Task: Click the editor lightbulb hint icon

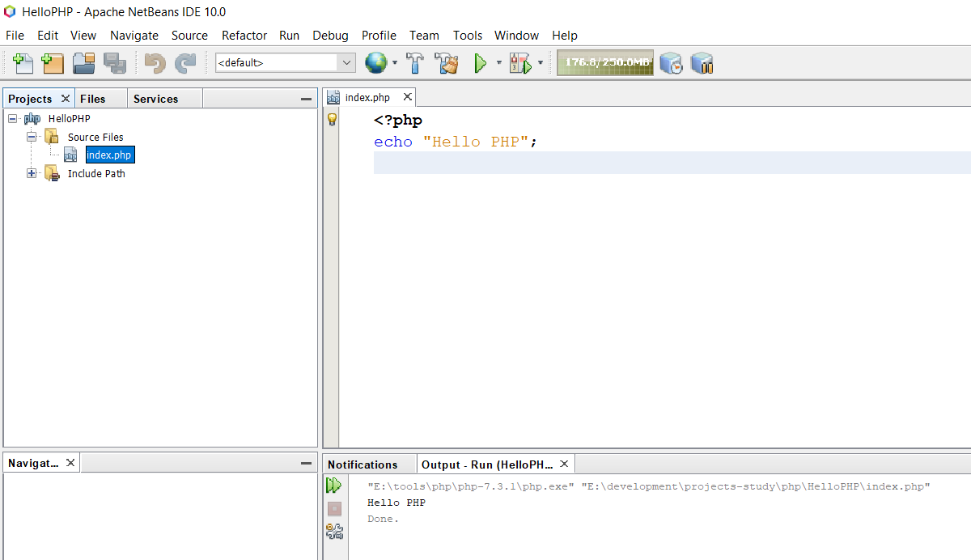Action: 331,120
